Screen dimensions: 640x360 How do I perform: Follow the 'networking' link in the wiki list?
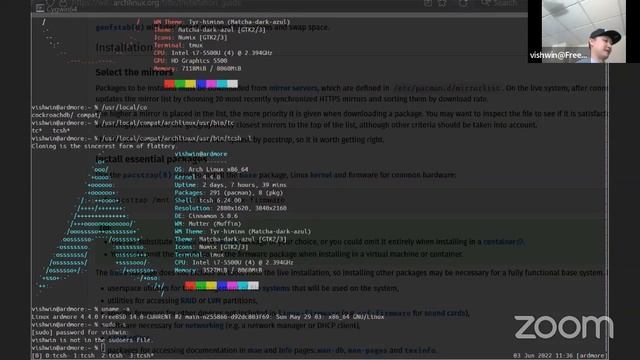coord(204,325)
